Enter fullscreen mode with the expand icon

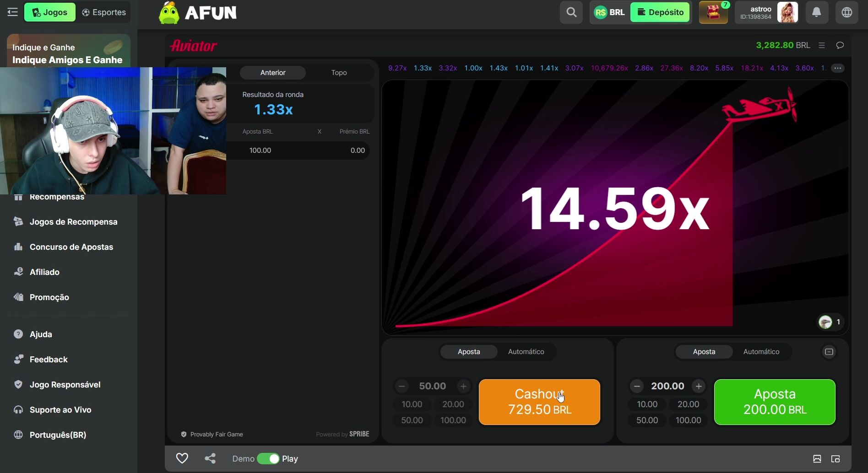817,459
